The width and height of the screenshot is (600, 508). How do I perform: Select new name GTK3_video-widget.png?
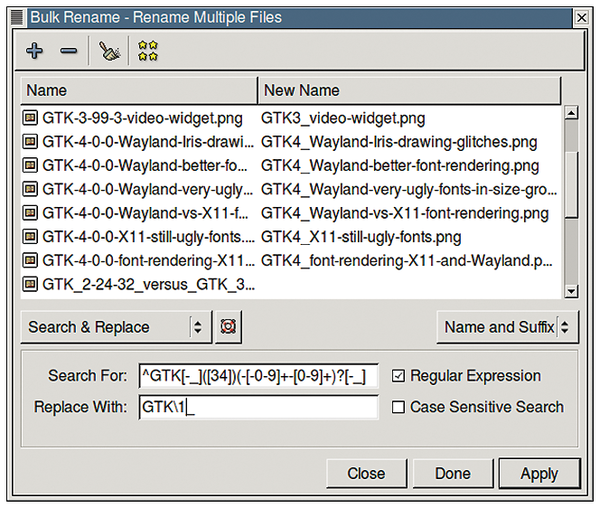tap(343, 118)
